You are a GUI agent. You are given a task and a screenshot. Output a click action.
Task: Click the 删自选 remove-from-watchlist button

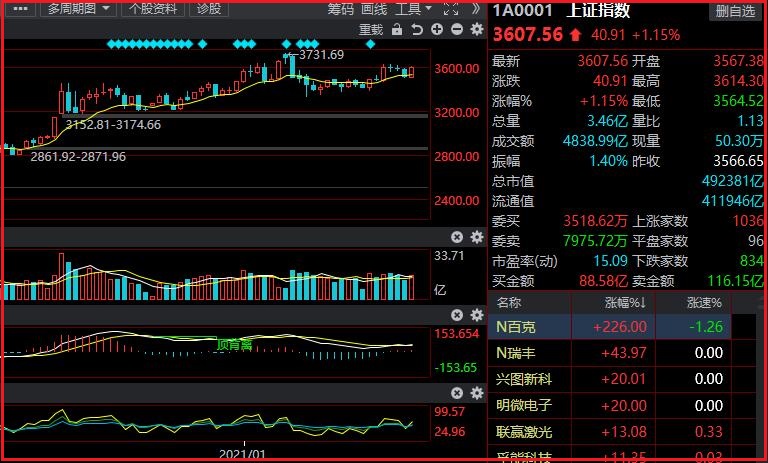click(x=736, y=11)
